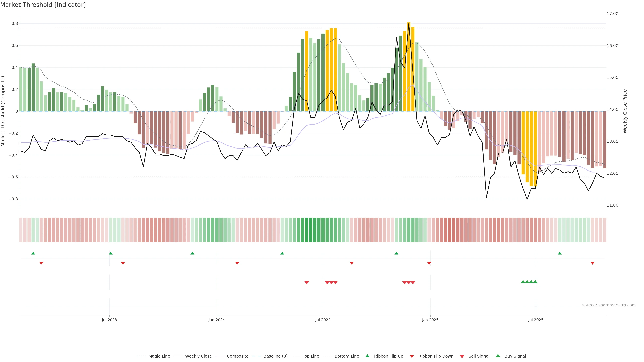Click the Buy Signal legend marker icon
The height and width of the screenshot is (362, 644).
click(x=498, y=356)
